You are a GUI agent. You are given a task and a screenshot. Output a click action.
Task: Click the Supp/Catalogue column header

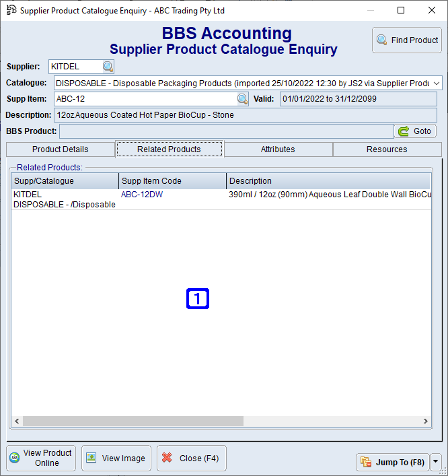pyautogui.click(x=65, y=181)
